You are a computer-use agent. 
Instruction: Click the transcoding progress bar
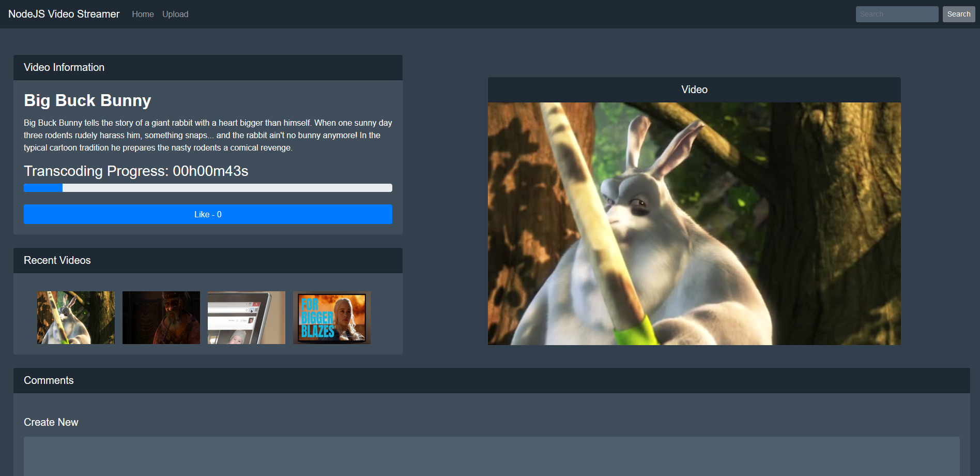click(x=208, y=188)
